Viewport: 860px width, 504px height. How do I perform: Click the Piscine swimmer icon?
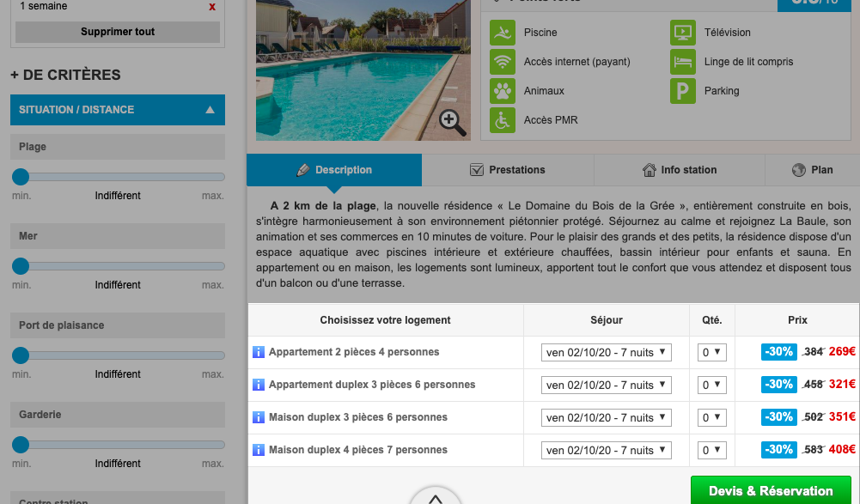click(x=503, y=33)
